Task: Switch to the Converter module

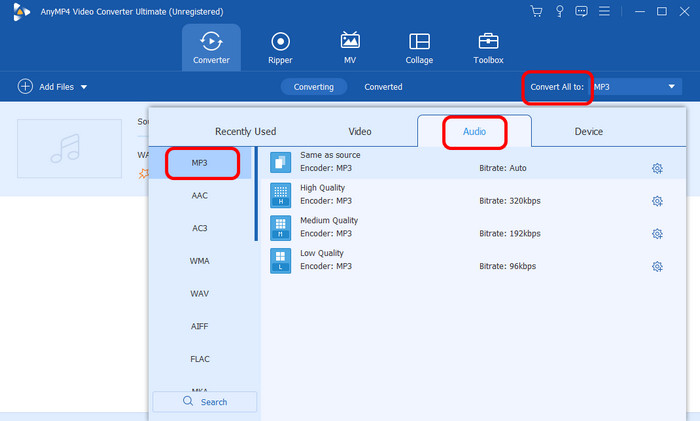Action: [x=211, y=48]
